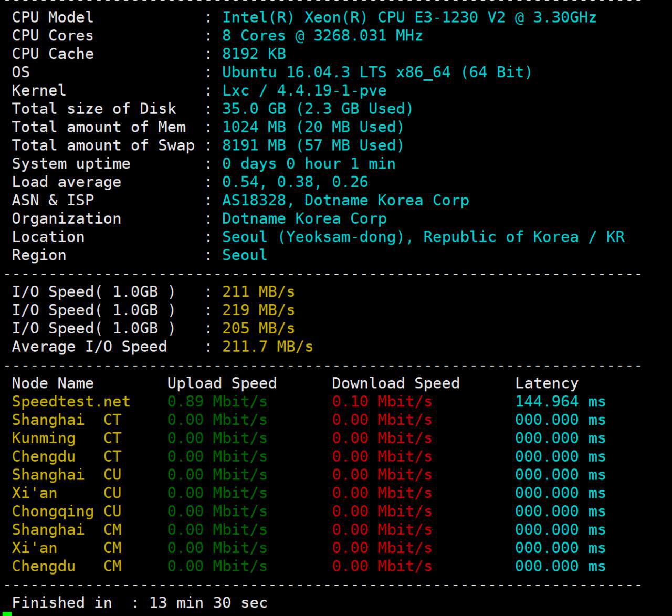Click the 144.964 ms latency value
This screenshot has width=672, height=616.
click(x=560, y=402)
